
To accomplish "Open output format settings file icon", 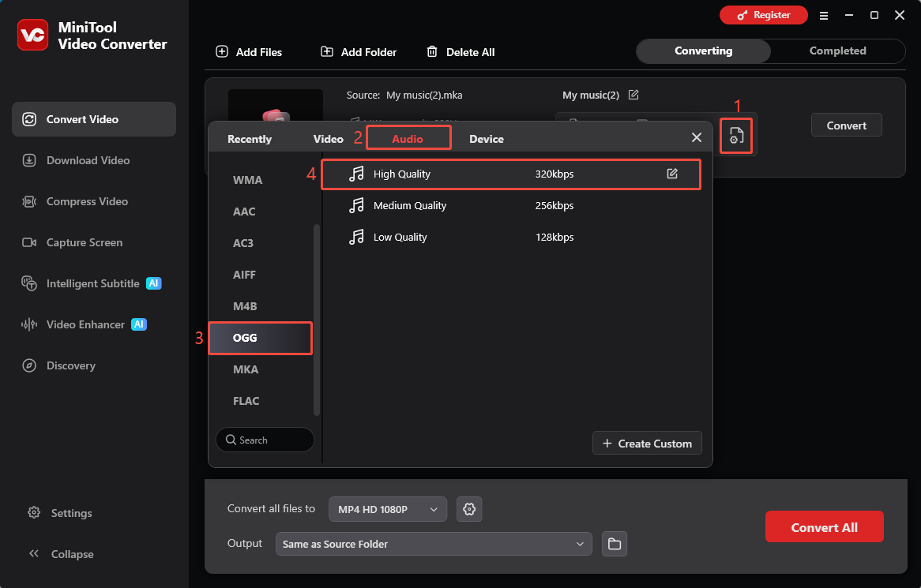I will (x=736, y=136).
